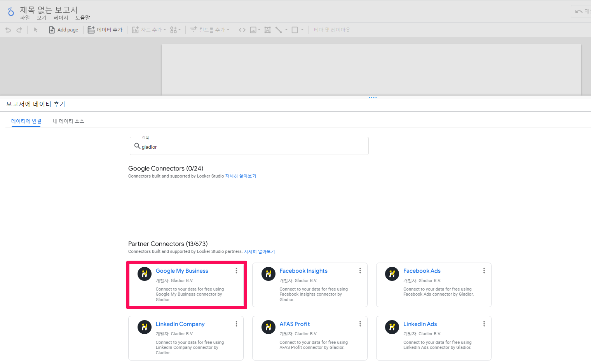
Task: Click the Looker Studio logo icon
Action: [x=11, y=12]
